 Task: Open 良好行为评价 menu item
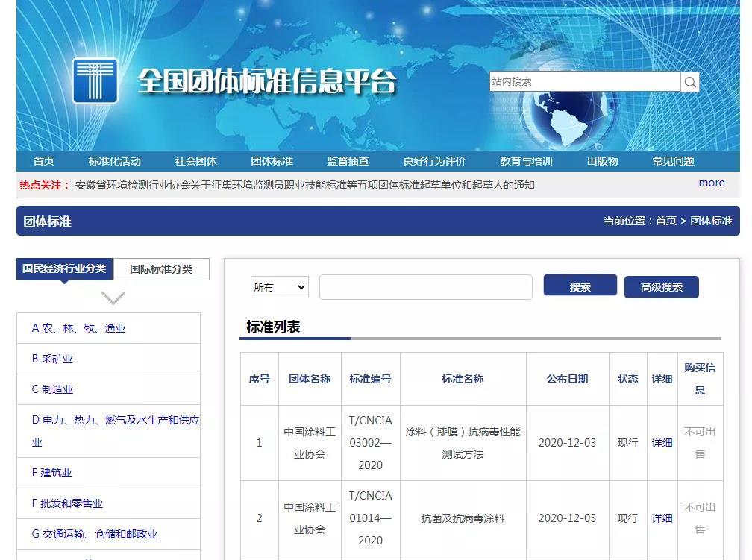click(x=434, y=161)
